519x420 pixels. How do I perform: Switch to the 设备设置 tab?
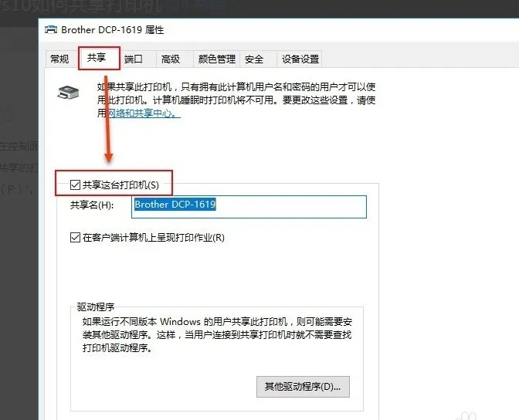(300, 59)
